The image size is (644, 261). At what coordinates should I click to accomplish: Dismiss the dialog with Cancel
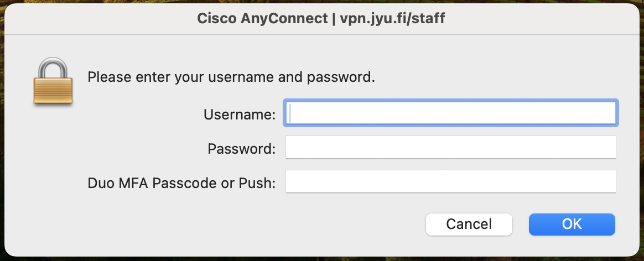click(469, 224)
